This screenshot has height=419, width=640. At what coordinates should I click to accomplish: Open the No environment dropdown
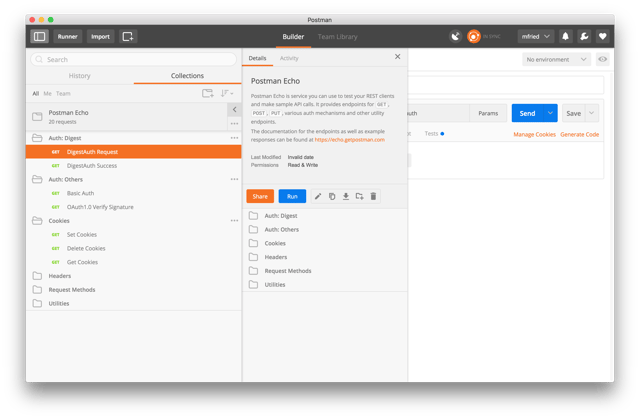point(556,59)
